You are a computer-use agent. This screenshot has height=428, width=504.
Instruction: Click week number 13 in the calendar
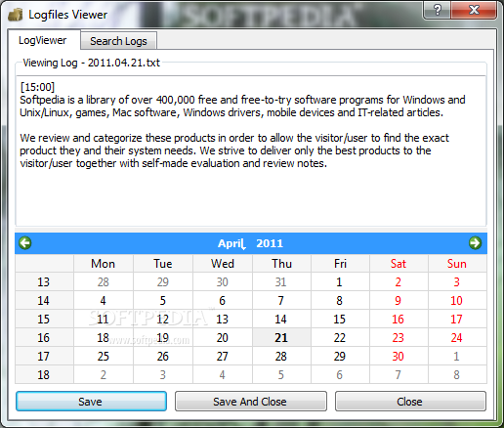[44, 281]
